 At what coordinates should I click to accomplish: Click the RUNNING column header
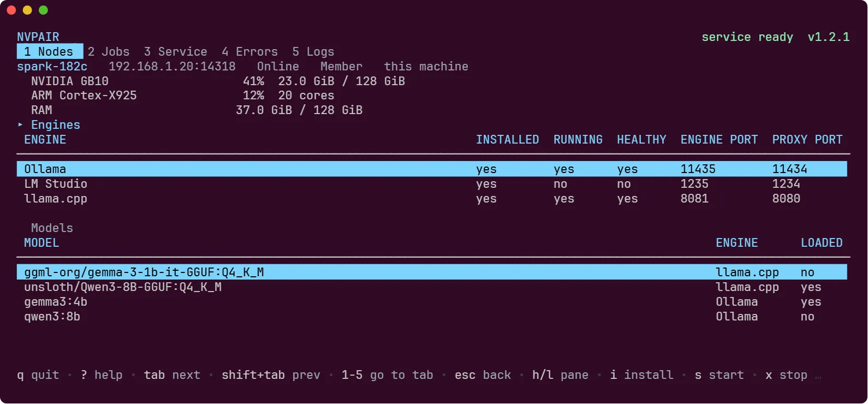pyautogui.click(x=578, y=139)
